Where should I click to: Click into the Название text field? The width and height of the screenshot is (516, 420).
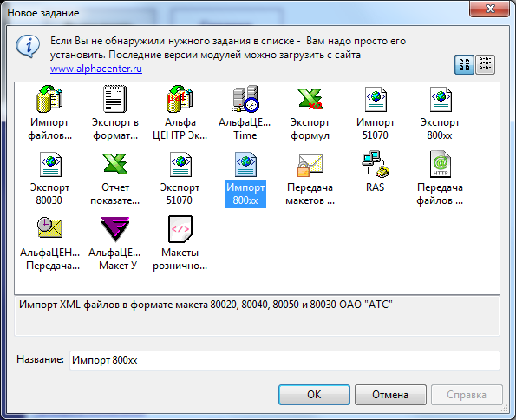click(284, 360)
